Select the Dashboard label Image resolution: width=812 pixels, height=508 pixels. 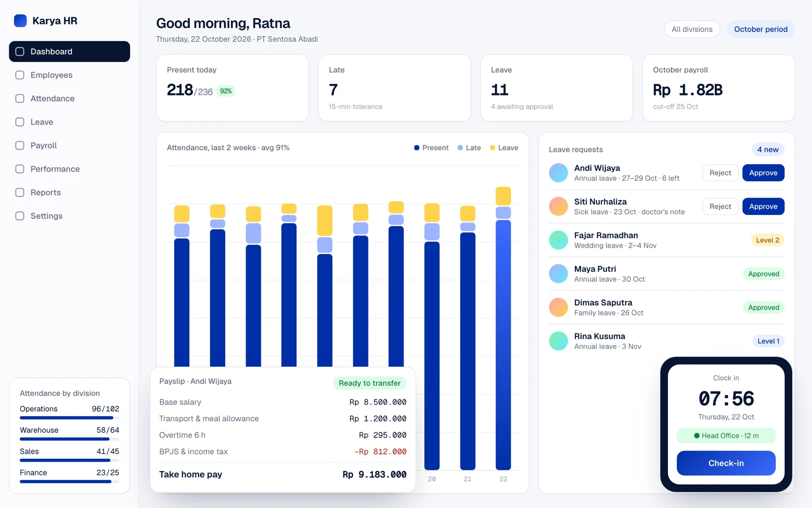click(x=51, y=51)
